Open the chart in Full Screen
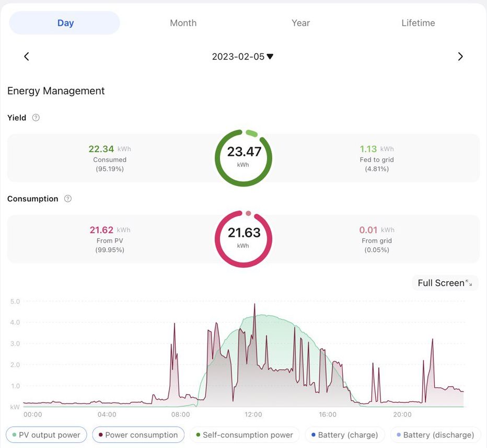Viewport: 487px width, 448px height. point(445,283)
